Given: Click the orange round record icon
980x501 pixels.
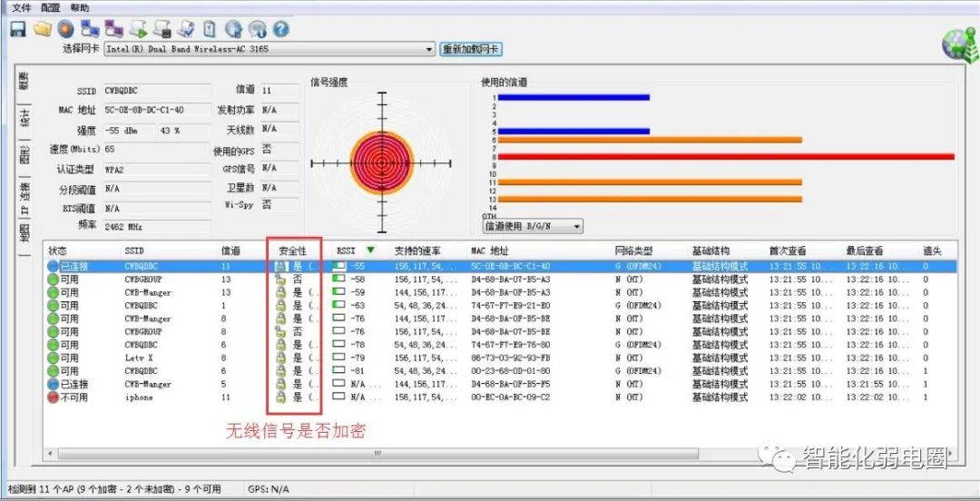Looking at the screenshot, I should coord(65,29).
